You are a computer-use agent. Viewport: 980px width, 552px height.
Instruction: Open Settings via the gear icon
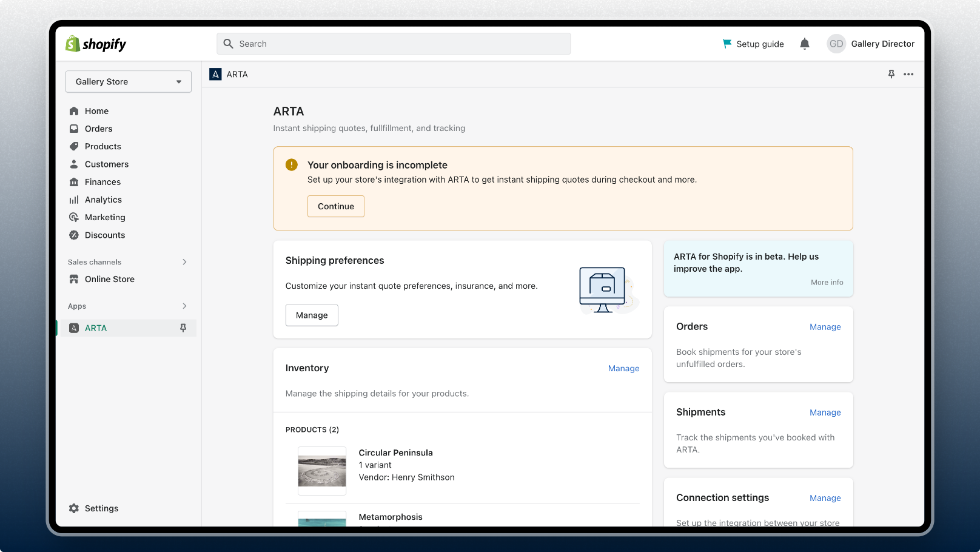[74, 508]
